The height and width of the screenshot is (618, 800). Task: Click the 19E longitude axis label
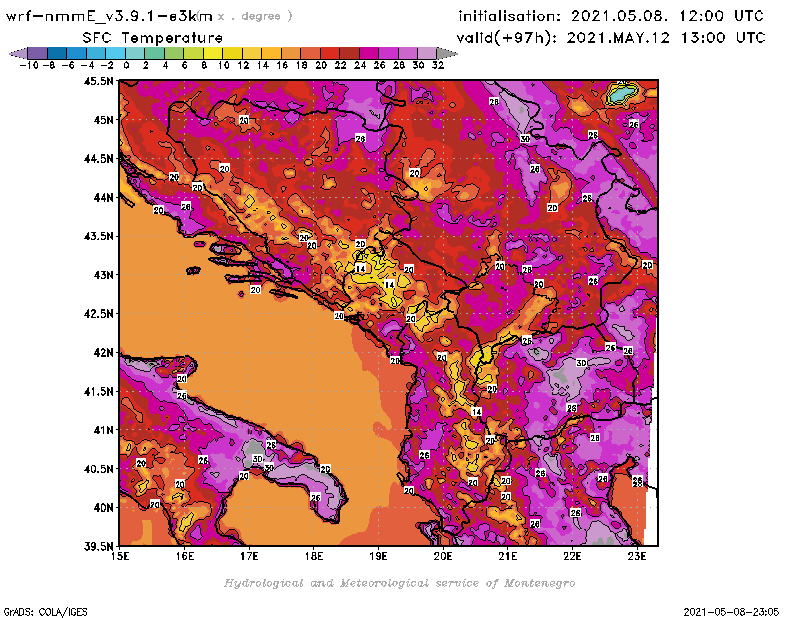click(x=378, y=556)
